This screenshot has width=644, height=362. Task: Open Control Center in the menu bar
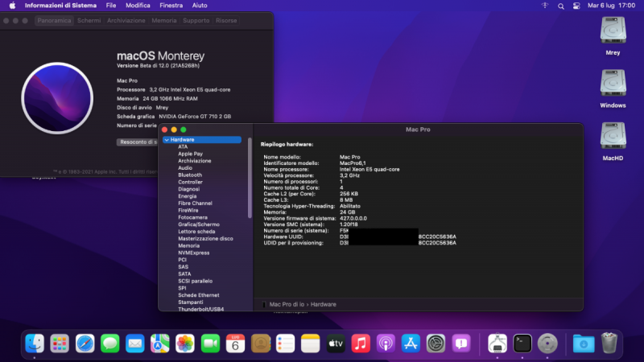pyautogui.click(x=576, y=6)
